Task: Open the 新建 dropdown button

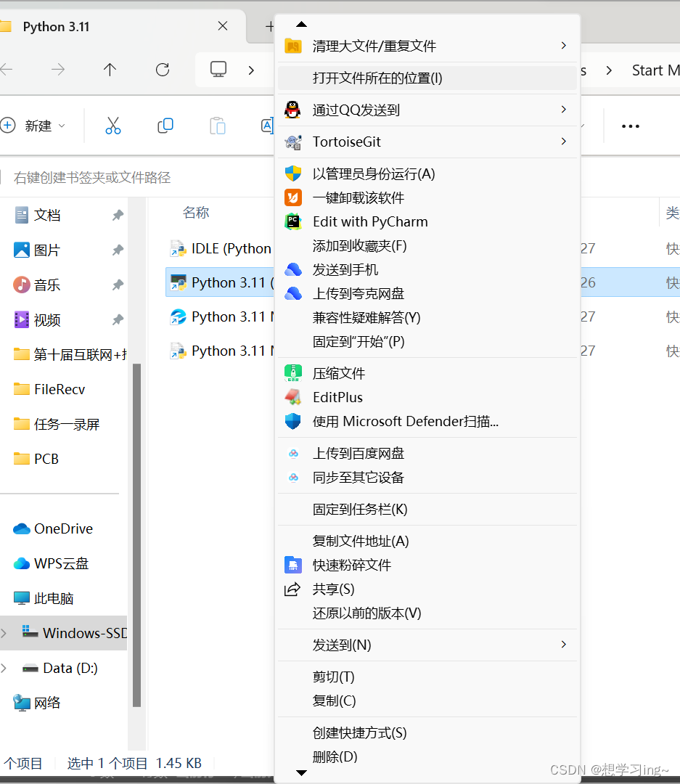Action: click(x=33, y=126)
